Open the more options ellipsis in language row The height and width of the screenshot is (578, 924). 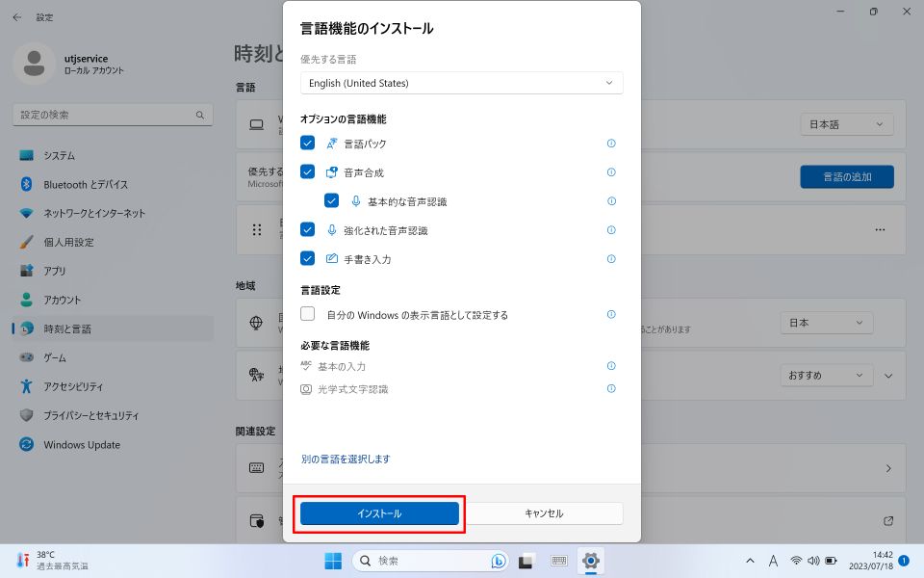(x=880, y=229)
